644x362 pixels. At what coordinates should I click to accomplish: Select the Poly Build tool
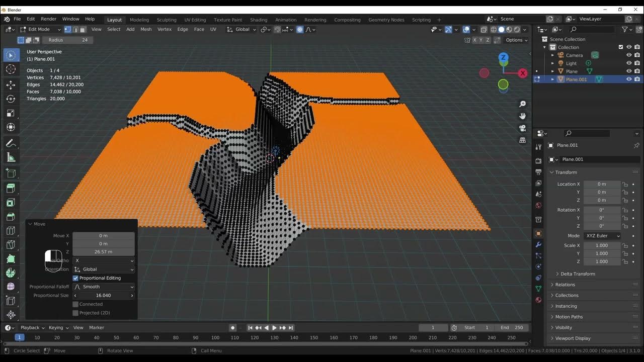(x=11, y=259)
